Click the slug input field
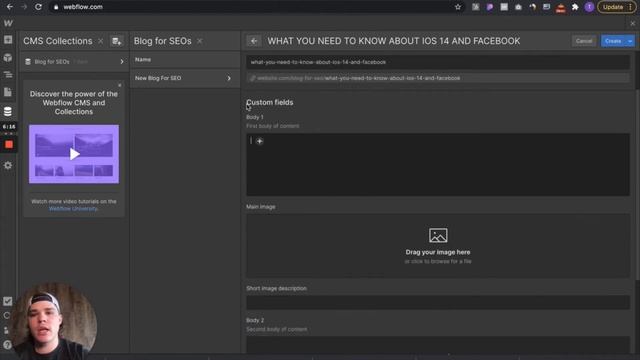The image size is (640, 360). pyautogui.click(x=438, y=62)
